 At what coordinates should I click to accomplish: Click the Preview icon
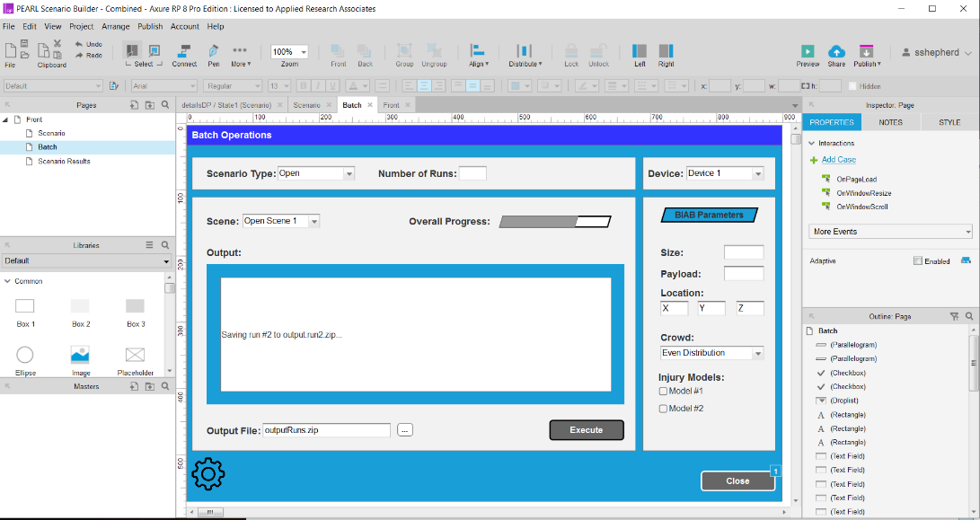pyautogui.click(x=808, y=54)
